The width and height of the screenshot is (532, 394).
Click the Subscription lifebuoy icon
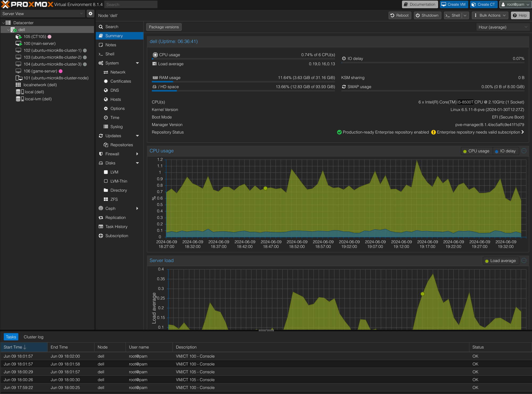[x=101, y=236]
